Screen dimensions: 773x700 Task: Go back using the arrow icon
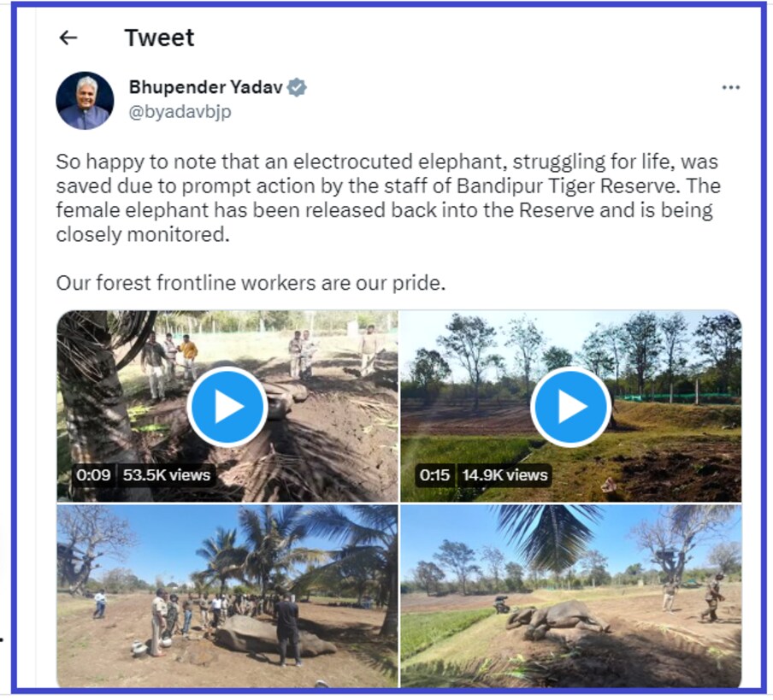pos(68,38)
